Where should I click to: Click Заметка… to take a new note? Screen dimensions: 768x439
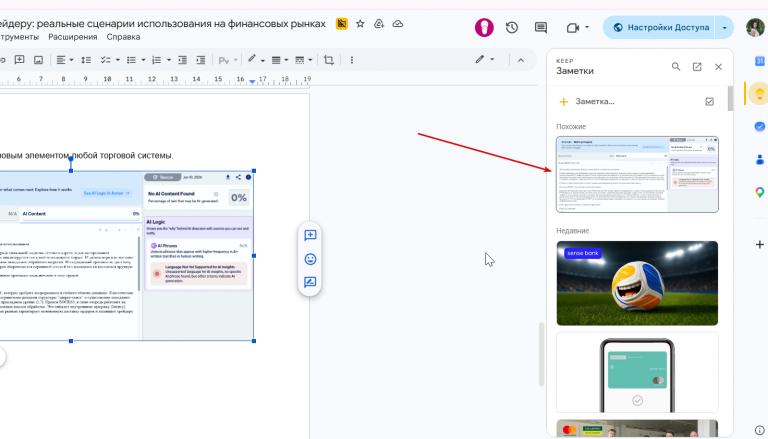[595, 101]
